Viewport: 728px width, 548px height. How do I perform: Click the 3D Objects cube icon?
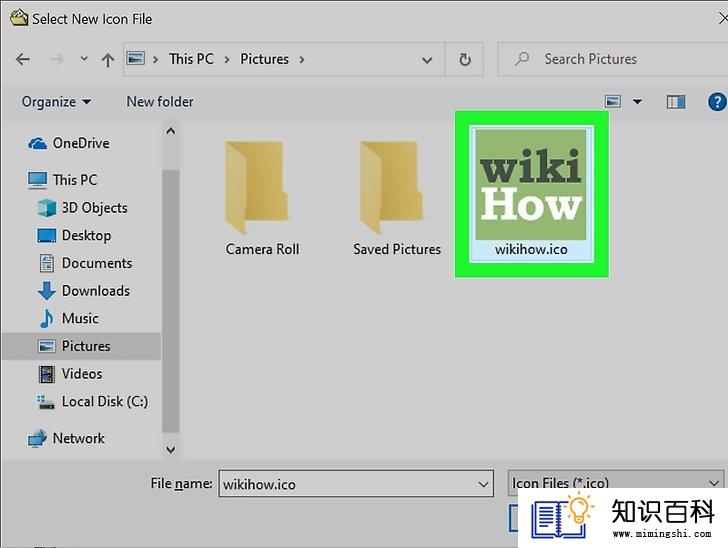tap(47, 208)
